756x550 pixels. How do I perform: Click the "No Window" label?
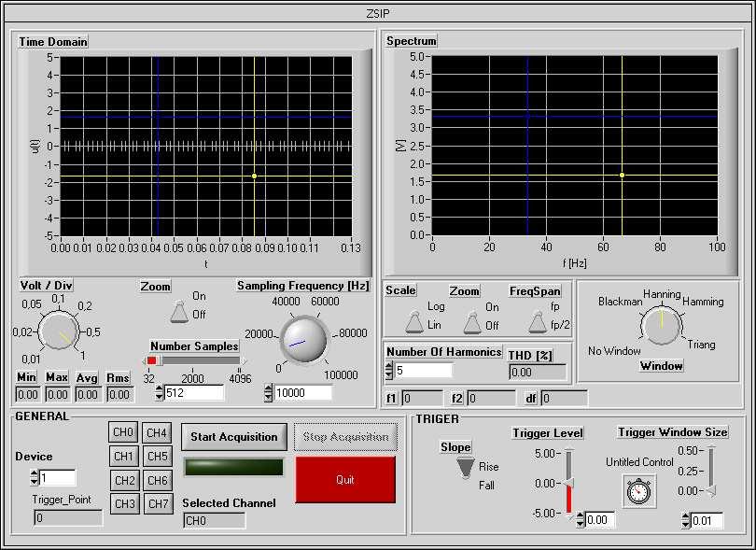614,351
